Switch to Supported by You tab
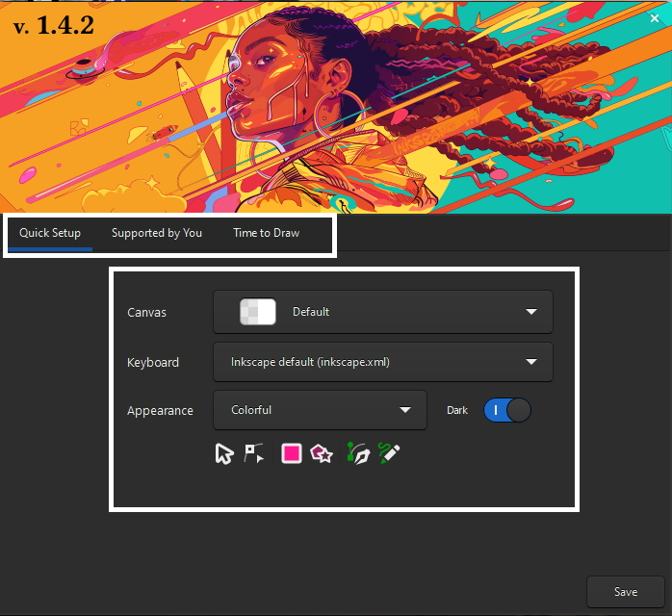672x616 pixels. pos(157,233)
